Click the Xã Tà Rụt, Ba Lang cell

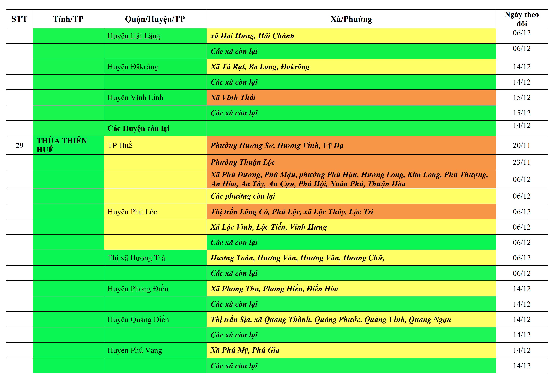click(x=260, y=67)
